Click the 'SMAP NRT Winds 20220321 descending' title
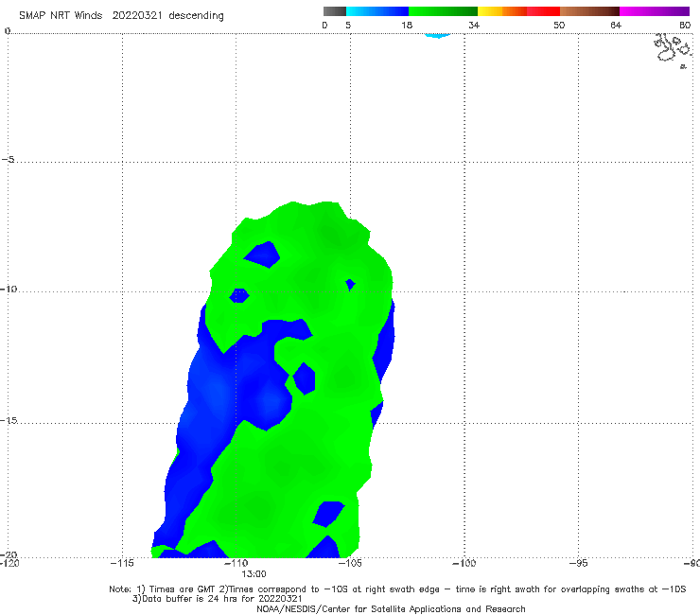Viewport: 700px width, 615px height. pyautogui.click(x=121, y=15)
